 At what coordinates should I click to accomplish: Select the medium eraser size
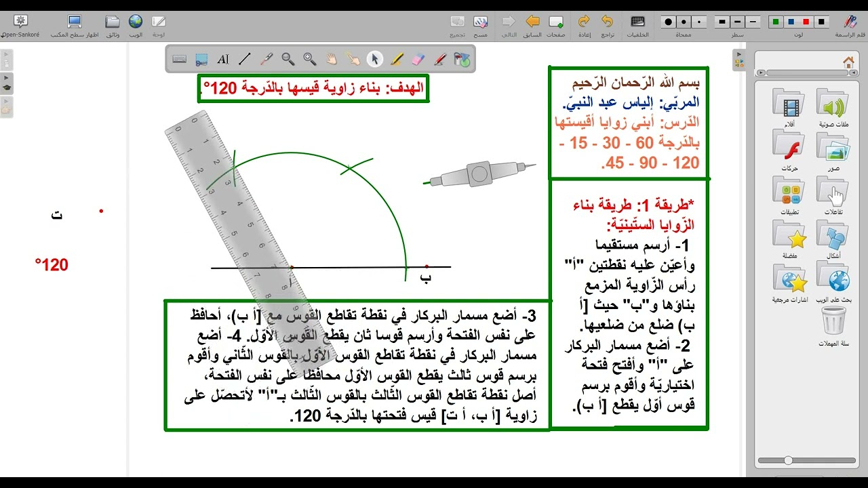684,22
